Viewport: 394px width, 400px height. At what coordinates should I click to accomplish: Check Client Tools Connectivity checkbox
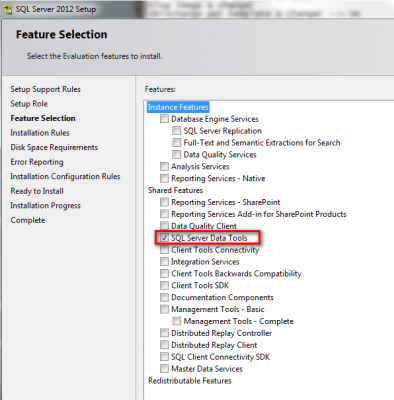(x=164, y=250)
